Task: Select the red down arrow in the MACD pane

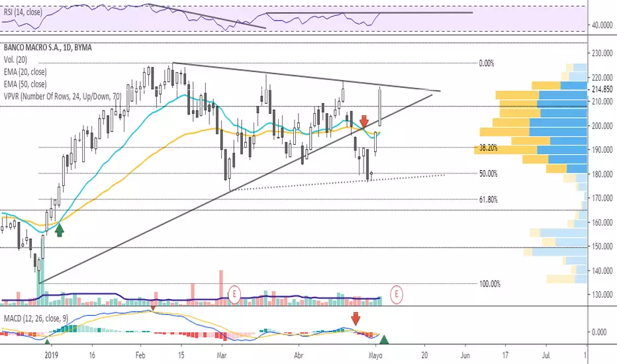Action: pyautogui.click(x=356, y=319)
